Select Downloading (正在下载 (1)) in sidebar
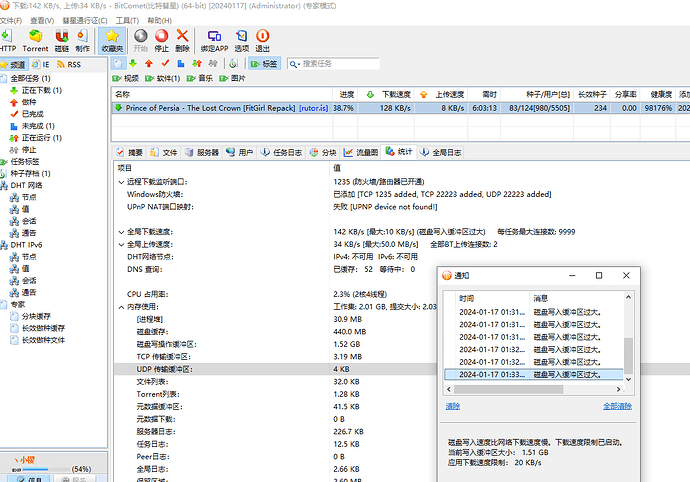 tap(42, 90)
